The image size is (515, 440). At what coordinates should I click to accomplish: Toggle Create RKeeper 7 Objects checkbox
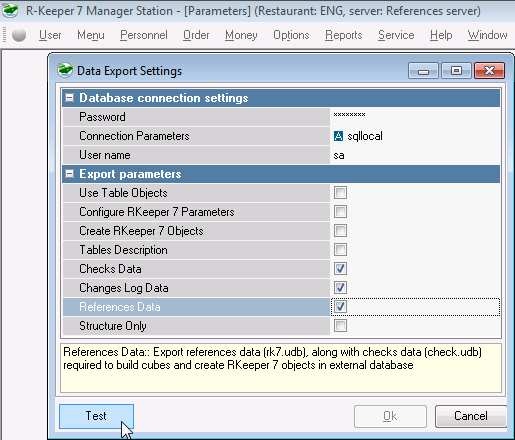(340, 231)
